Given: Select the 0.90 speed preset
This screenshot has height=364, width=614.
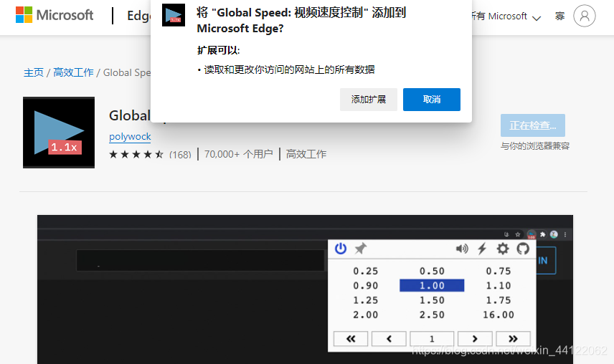Looking at the screenshot, I should pyautogui.click(x=366, y=285).
